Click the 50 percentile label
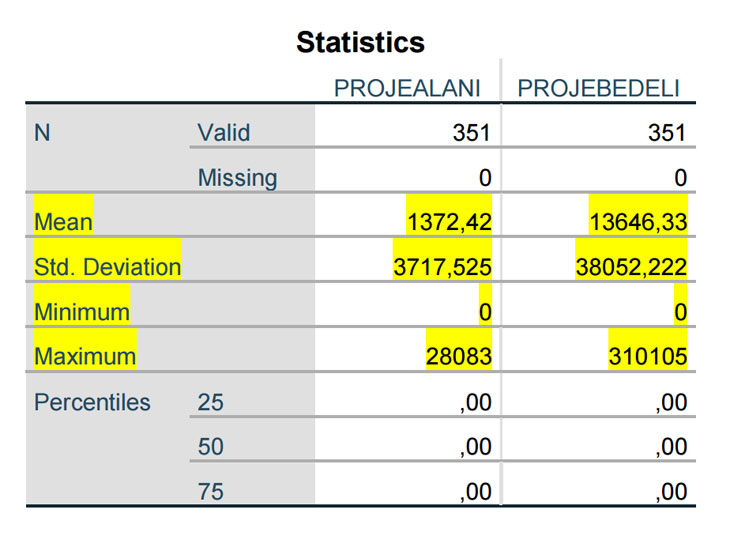Screen dimensions: 730x536 (x=210, y=447)
